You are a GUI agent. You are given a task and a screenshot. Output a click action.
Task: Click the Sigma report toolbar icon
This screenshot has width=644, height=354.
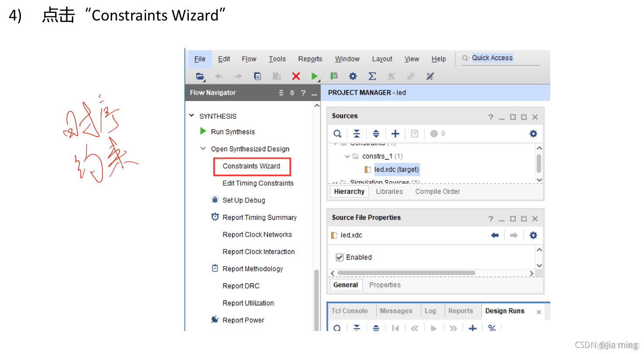pos(372,76)
